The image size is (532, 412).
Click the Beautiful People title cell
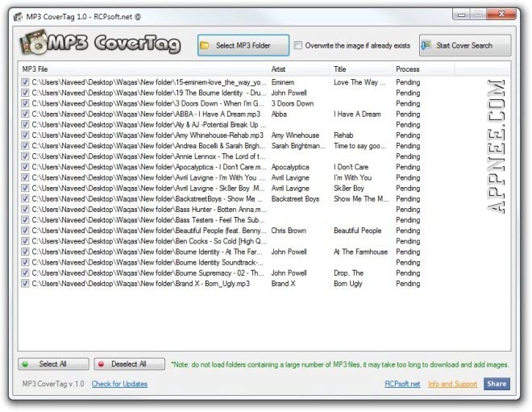coord(358,231)
